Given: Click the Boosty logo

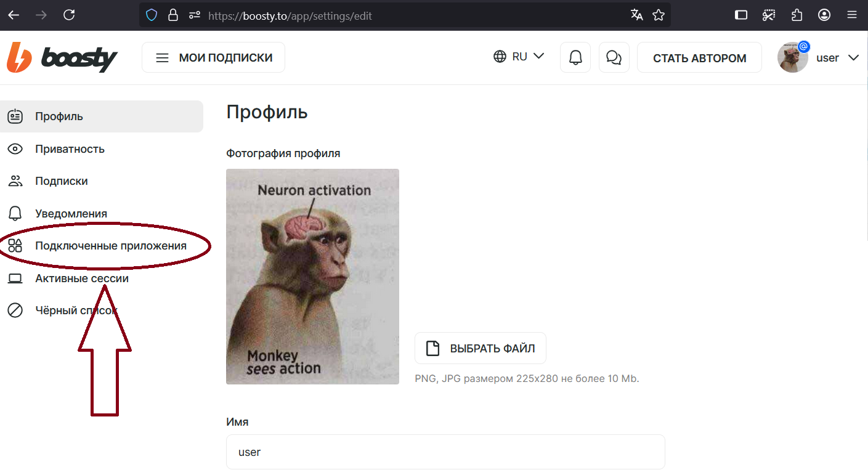Looking at the screenshot, I should [x=62, y=57].
